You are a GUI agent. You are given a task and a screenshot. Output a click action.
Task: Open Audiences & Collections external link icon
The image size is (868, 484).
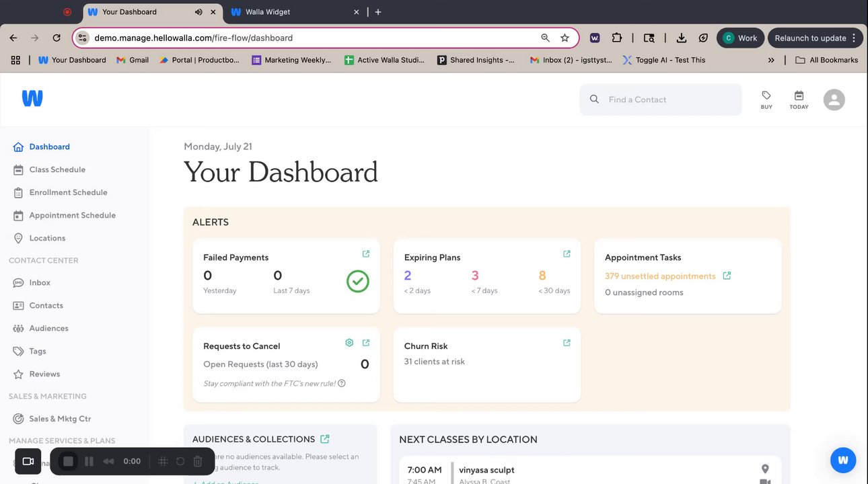tap(325, 439)
